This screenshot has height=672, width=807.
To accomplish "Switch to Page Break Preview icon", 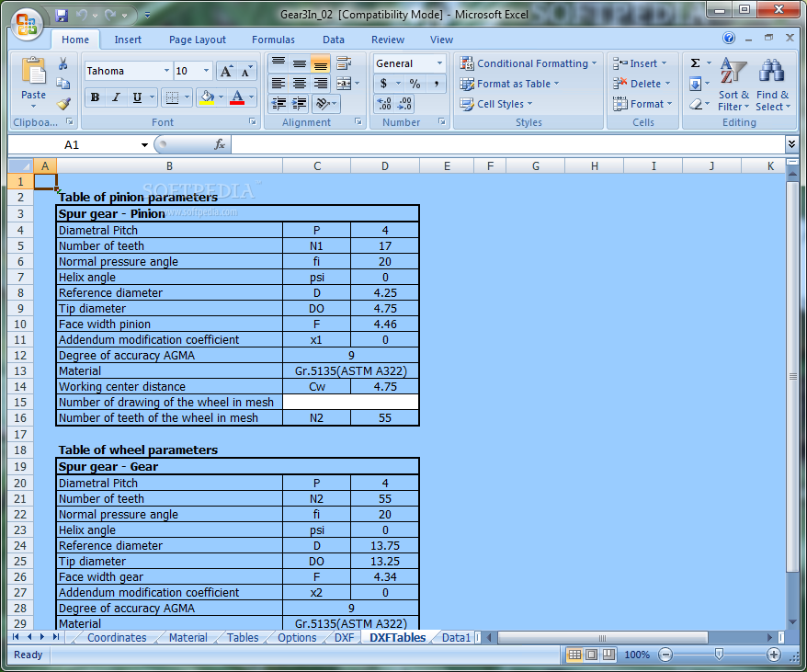I will coord(608,655).
